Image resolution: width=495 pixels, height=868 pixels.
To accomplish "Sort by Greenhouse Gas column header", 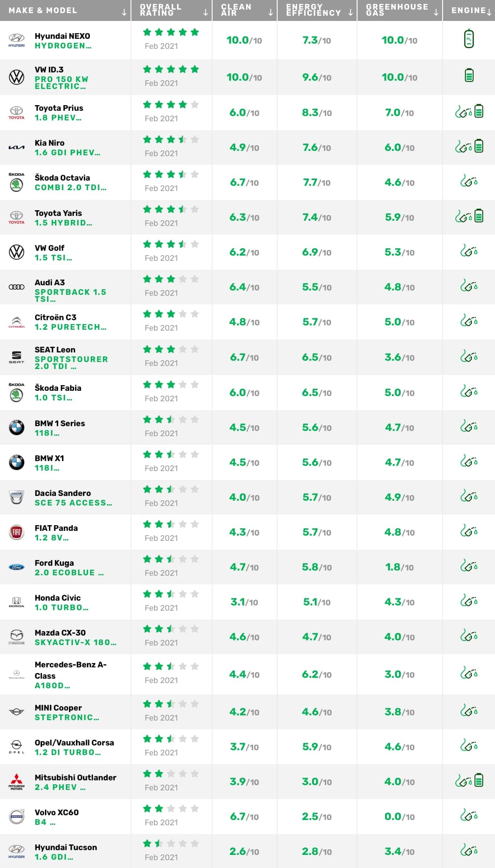I will (397, 10).
